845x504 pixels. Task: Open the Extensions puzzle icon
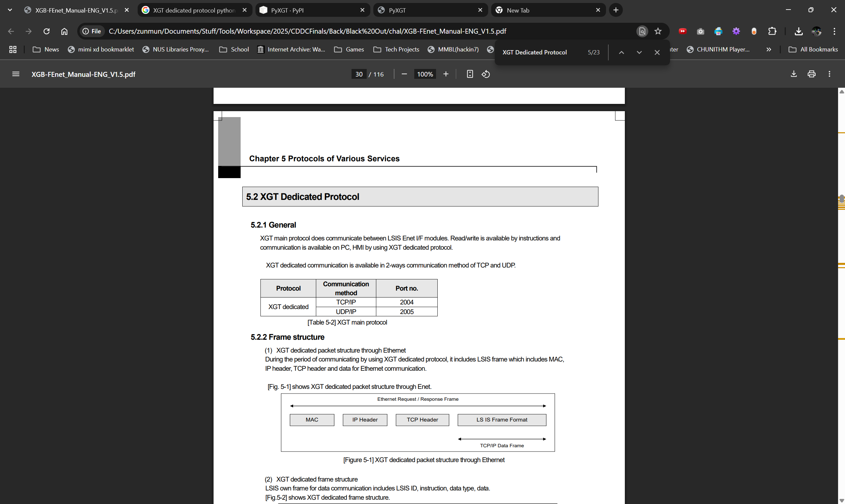772,31
